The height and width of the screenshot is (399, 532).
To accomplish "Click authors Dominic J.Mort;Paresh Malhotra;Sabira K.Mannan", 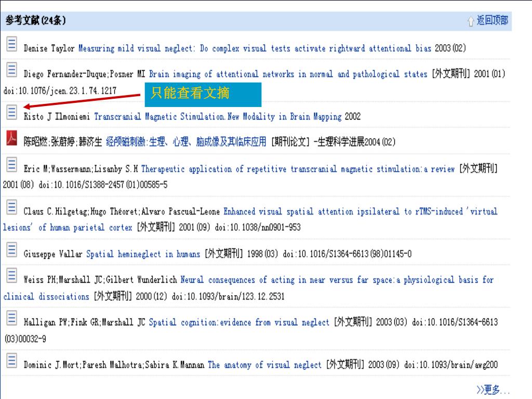I will tap(114, 365).
